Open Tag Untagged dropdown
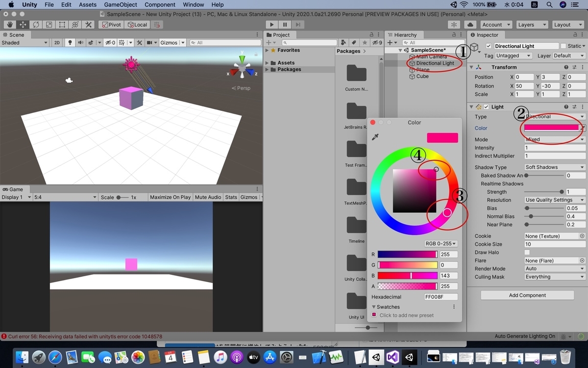This screenshot has height=368, width=588. click(513, 56)
